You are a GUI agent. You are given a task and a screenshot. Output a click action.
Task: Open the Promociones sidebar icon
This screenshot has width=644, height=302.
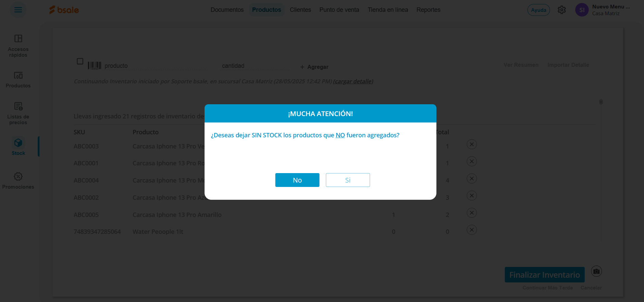pos(18,181)
